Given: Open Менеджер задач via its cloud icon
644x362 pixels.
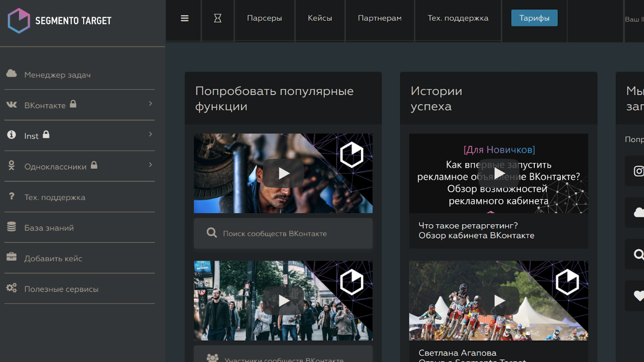Looking at the screenshot, I should point(11,74).
